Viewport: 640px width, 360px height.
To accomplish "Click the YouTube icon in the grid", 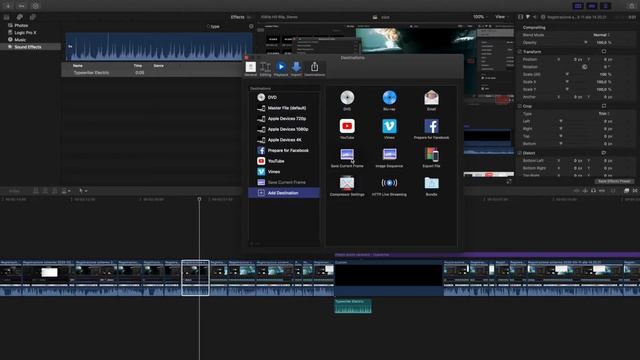I will pyautogui.click(x=347, y=126).
